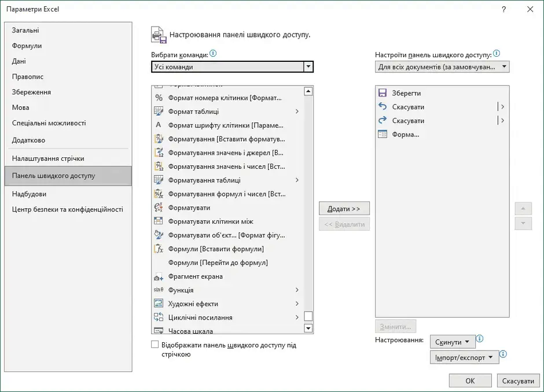
Task: Close the Параметри Excel dialog
Action: pos(530,9)
